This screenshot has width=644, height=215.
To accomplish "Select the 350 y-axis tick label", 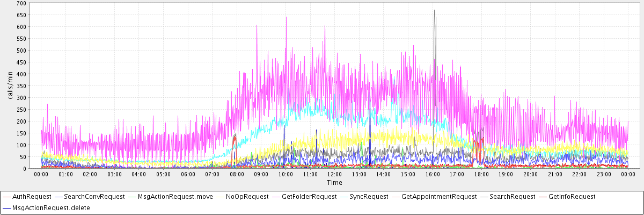I will pos(21,86).
